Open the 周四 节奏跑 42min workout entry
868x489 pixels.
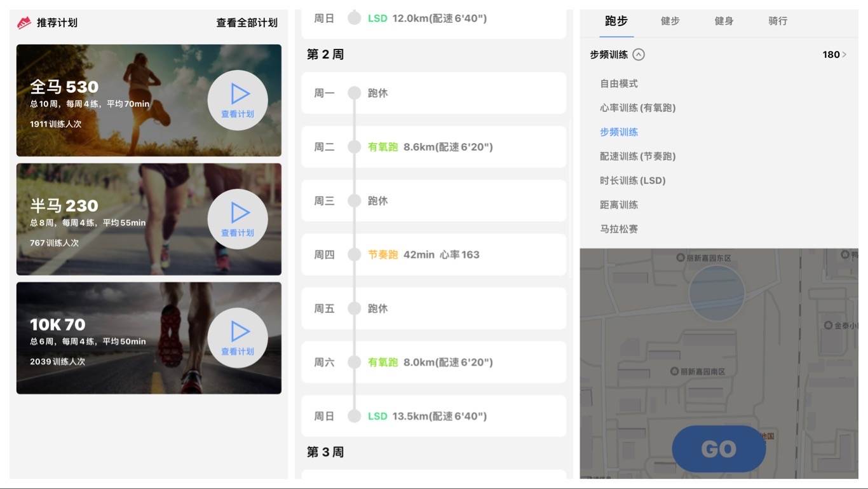pyautogui.click(x=435, y=254)
